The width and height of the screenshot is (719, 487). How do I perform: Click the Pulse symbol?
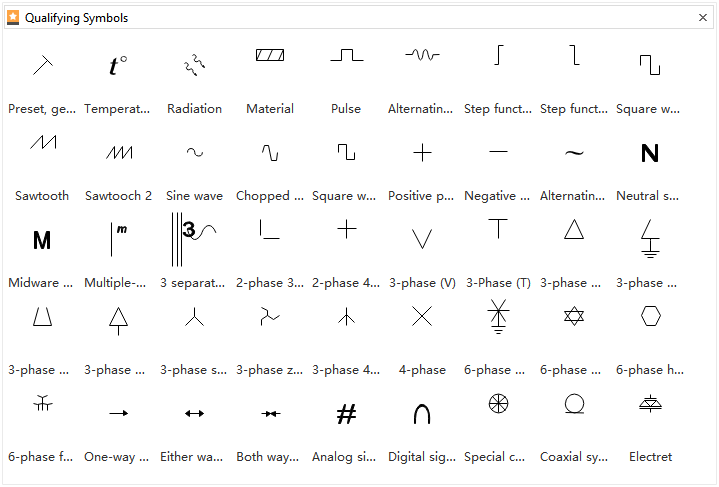tap(347, 55)
